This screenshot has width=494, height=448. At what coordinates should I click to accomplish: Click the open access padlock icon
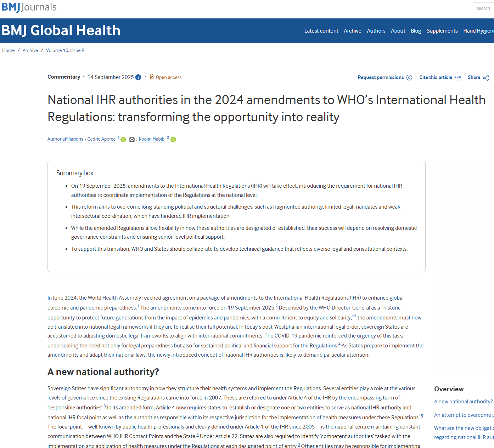[x=152, y=77]
